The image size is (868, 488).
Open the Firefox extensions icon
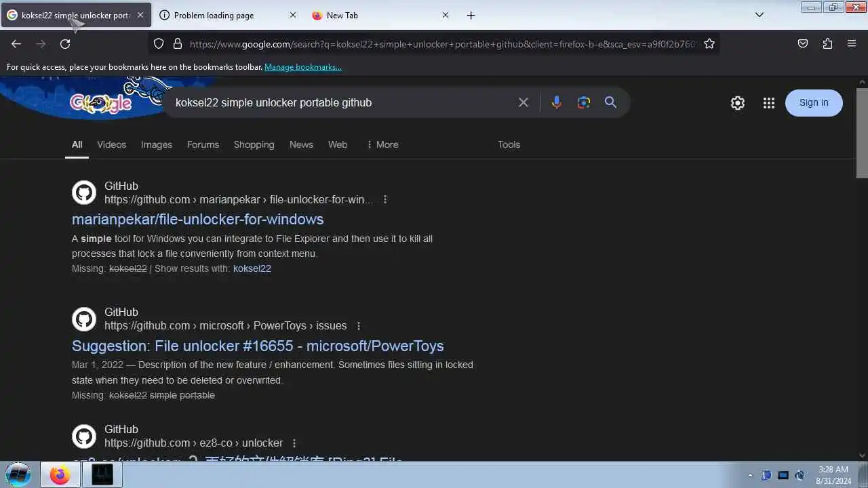coord(827,43)
